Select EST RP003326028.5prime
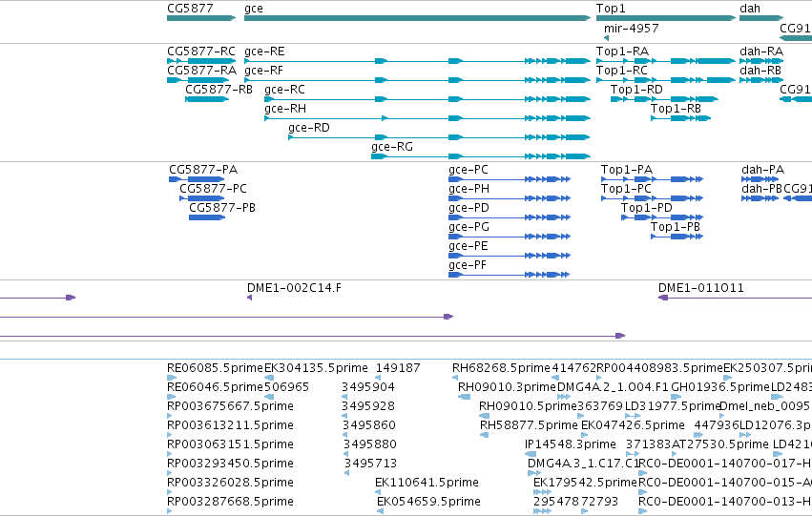The width and height of the screenshot is (812, 516). [x=169, y=492]
